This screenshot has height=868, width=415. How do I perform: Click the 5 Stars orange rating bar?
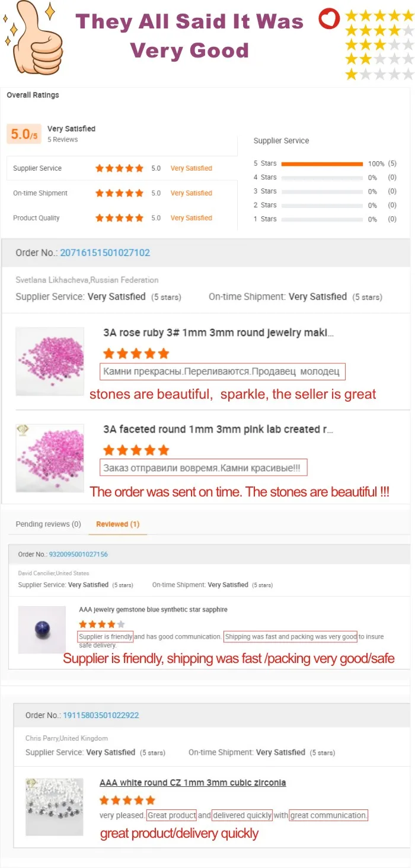click(322, 164)
